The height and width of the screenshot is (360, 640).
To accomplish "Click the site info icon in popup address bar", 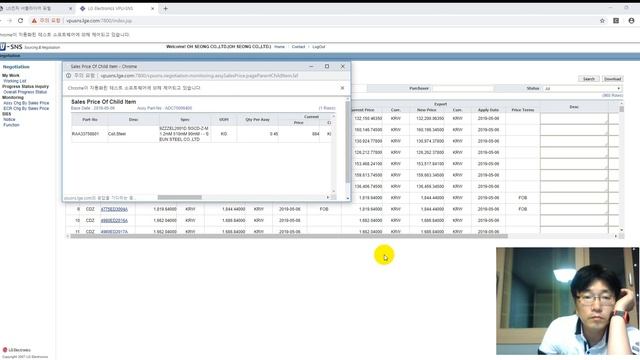I will 69,76.
